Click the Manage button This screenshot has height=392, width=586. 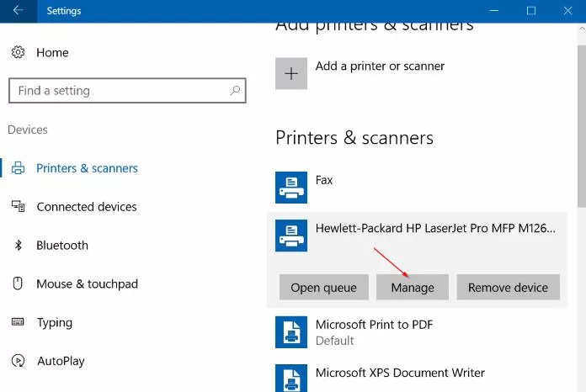click(x=413, y=288)
